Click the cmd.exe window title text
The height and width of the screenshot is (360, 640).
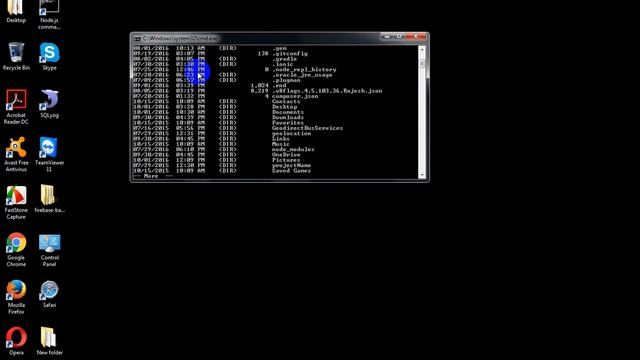pos(180,38)
